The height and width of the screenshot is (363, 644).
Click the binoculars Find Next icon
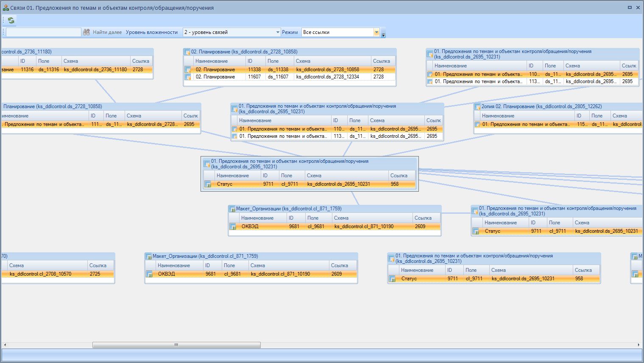point(86,32)
